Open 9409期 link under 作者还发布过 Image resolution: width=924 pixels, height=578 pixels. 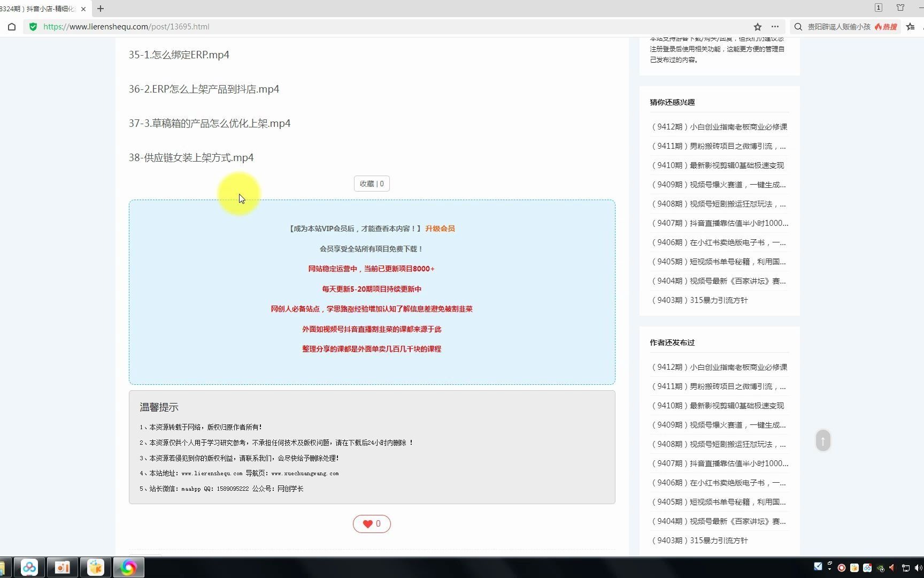[x=719, y=425]
